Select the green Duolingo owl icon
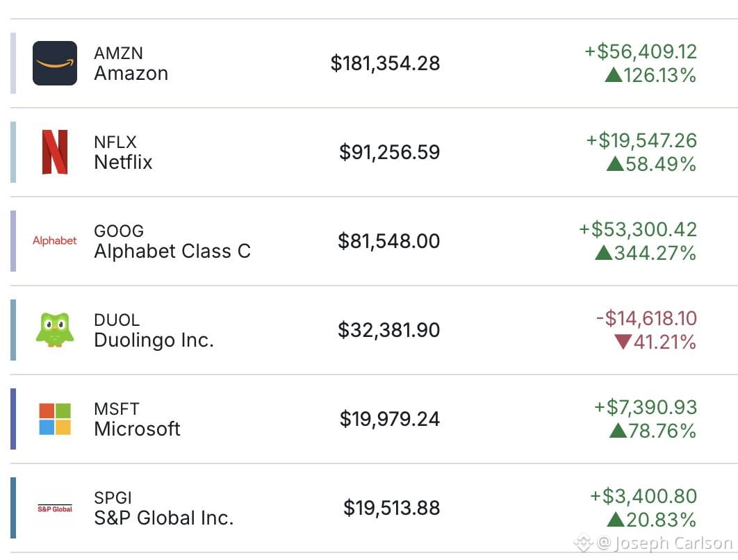The image size is (738, 560). pos(55,330)
